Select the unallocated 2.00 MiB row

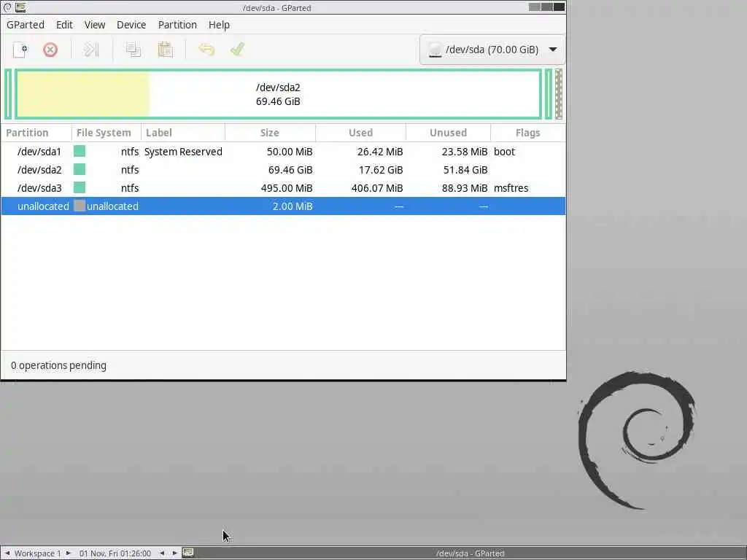[284, 206]
